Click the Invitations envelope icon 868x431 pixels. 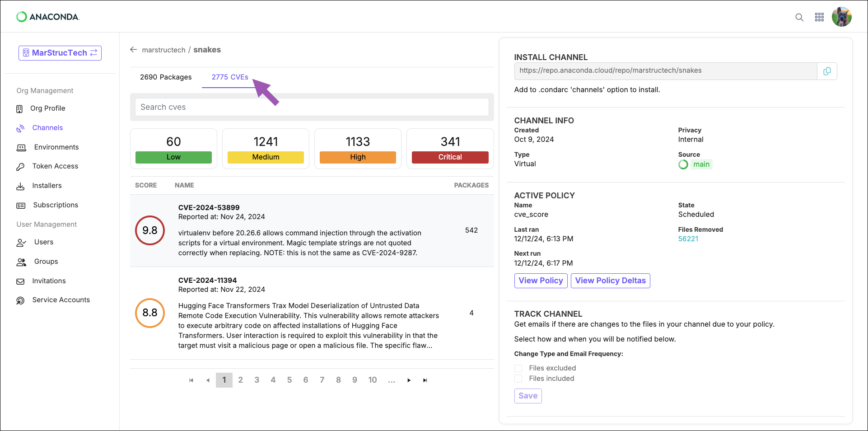point(20,281)
